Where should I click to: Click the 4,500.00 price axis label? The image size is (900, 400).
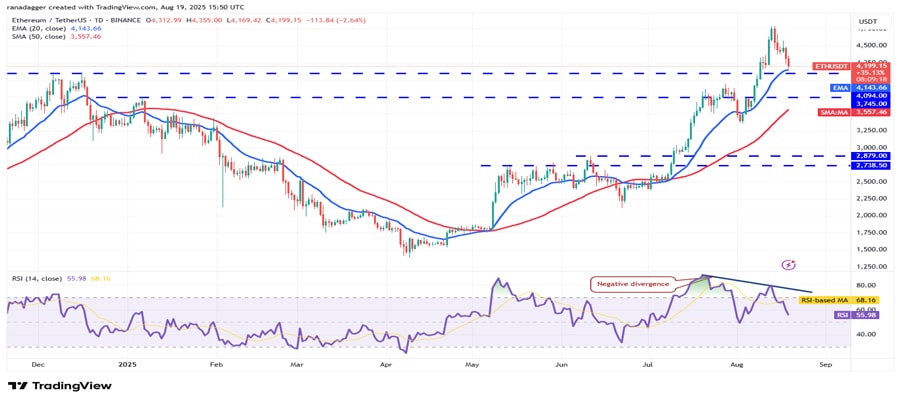click(872, 45)
